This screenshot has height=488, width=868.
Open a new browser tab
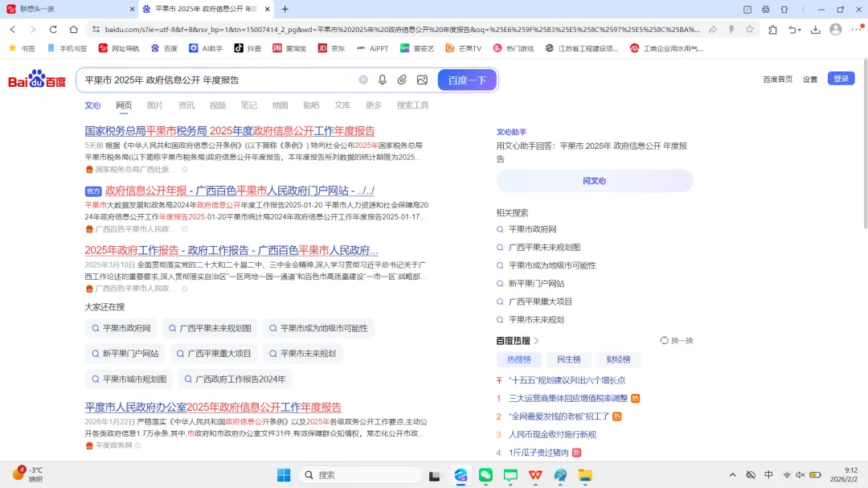[x=285, y=9]
